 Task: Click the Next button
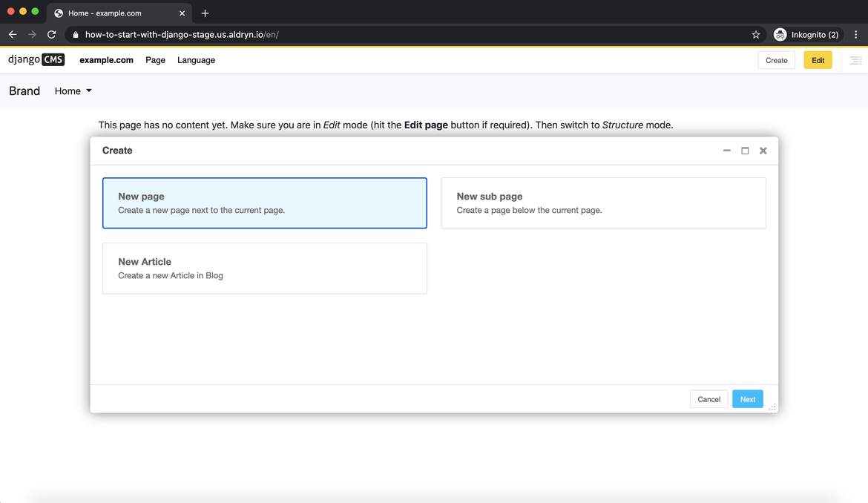pyautogui.click(x=747, y=398)
